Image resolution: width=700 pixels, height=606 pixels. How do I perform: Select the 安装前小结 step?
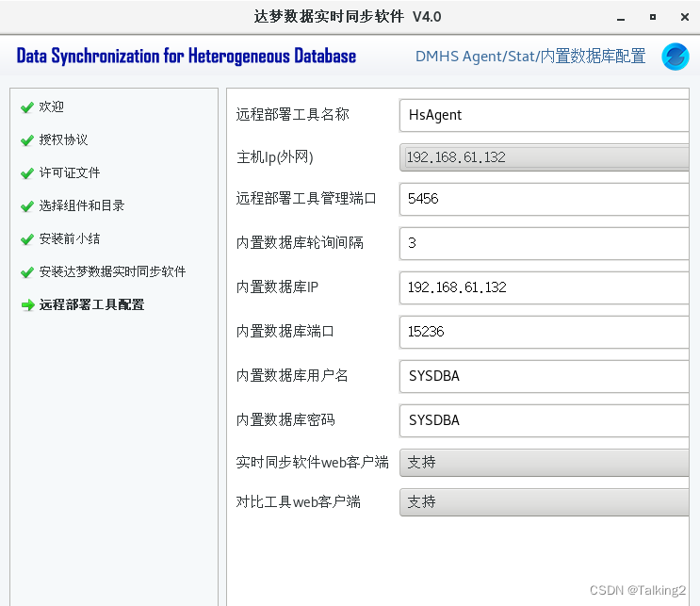click(x=70, y=239)
